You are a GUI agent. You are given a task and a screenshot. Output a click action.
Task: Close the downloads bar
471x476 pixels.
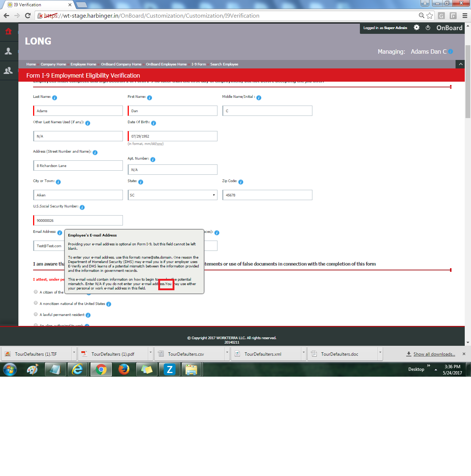(x=464, y=354)
